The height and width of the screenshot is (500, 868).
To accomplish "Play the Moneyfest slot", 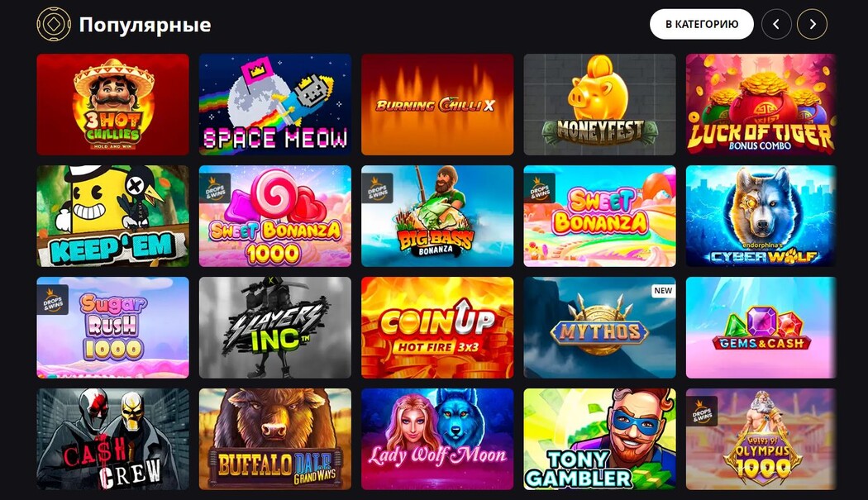I will click(x=599, y=104).
